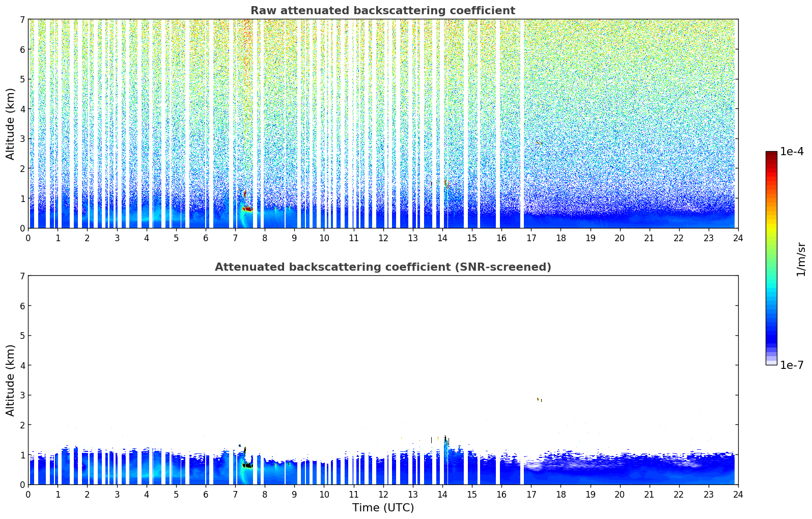Image resolution: width=812 pixels, height=519 pixels.
Task: Click altitude tick '4' on the raw plot
Action: [x=22, y=109]
